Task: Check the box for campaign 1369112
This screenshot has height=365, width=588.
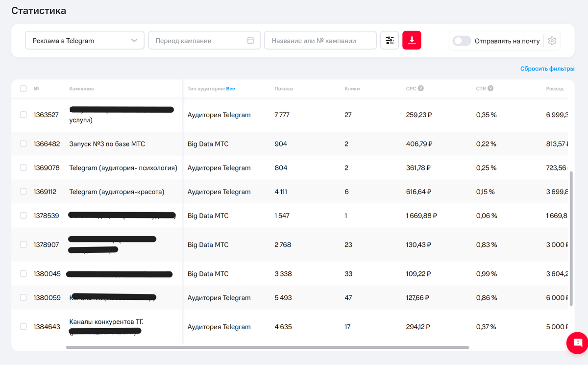Action: tap(24, 192)
